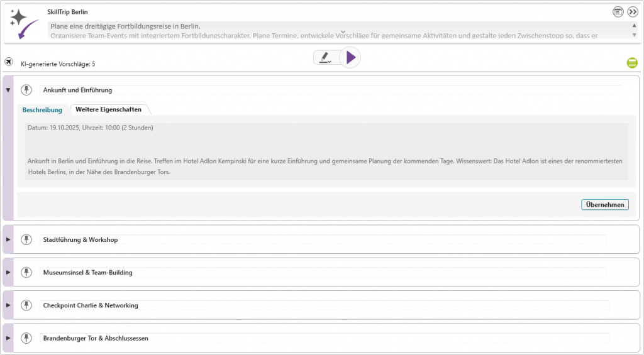Image resolution: width=644 pixels, height=355 pixels.
Task: Expand the Checkpoint Charlie & Networking entry
Action: (x=8, y=305)
